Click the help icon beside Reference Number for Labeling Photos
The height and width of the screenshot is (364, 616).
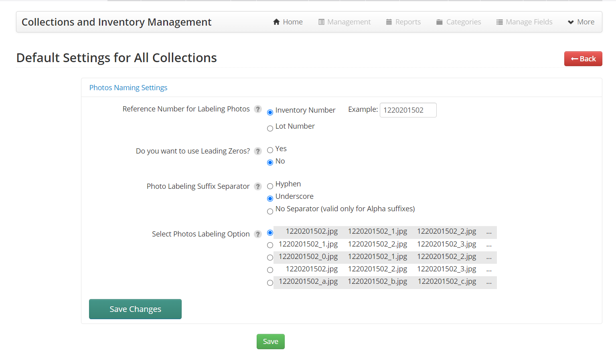[x=258, y=109]
